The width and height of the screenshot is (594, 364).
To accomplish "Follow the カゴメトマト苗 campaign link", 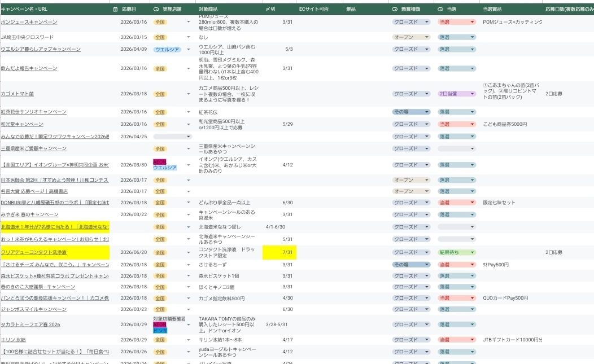I will tap(18, 94).
